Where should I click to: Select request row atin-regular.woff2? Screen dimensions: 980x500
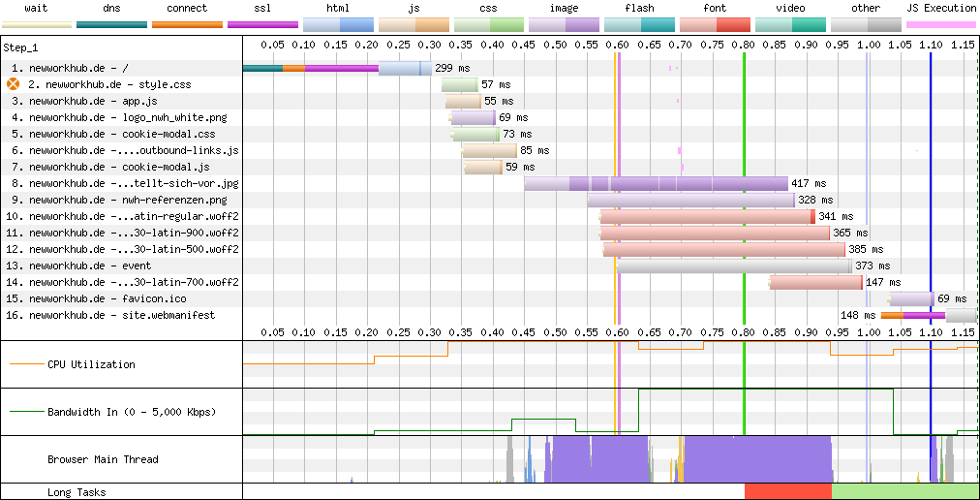click(x=122, y=216)
